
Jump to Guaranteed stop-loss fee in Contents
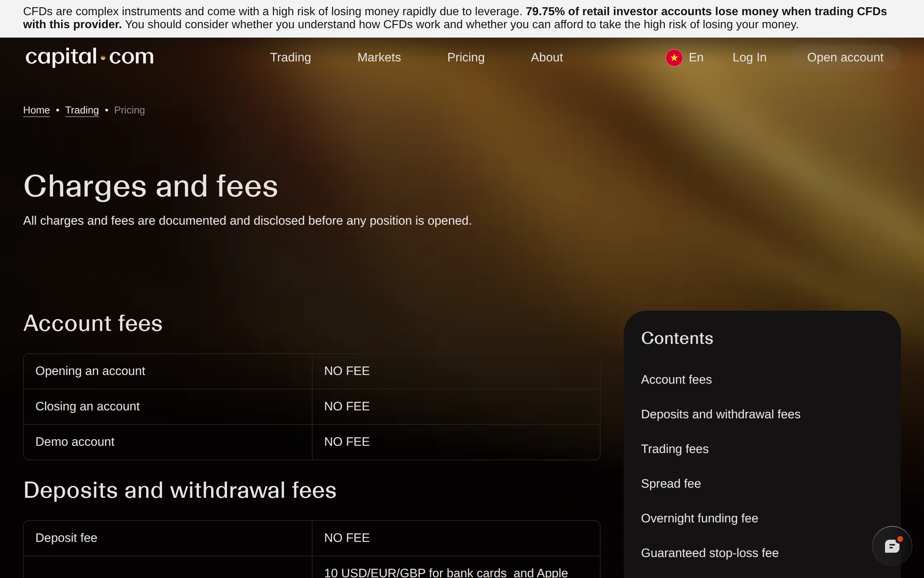[x=710, y=553]
